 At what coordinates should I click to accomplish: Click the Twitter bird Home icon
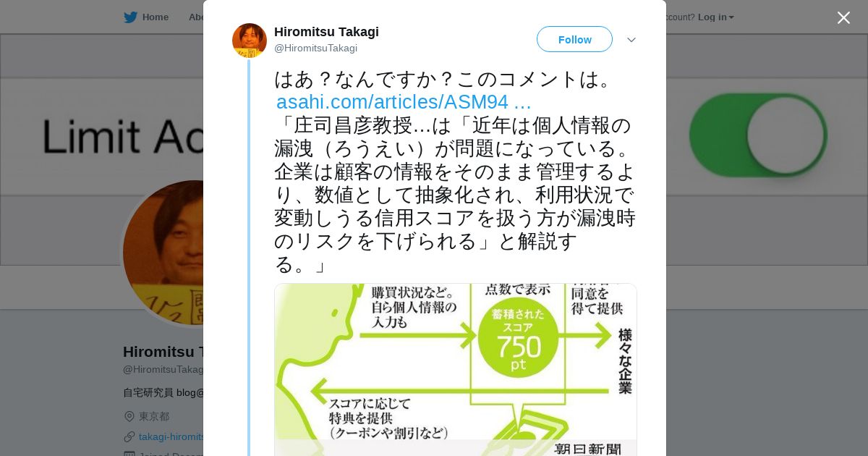[130, 17]
